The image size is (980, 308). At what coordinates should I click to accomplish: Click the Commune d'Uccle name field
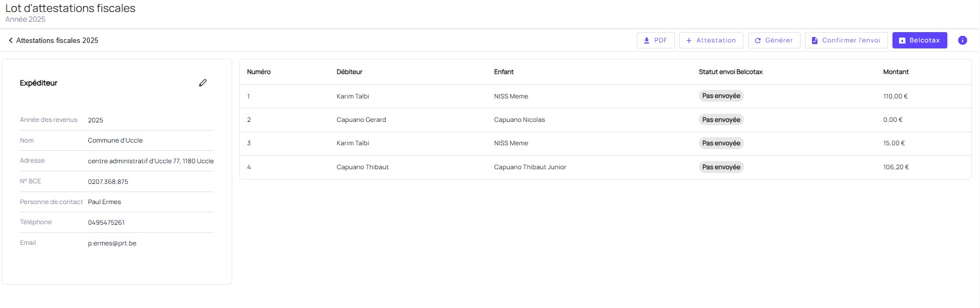115,140
